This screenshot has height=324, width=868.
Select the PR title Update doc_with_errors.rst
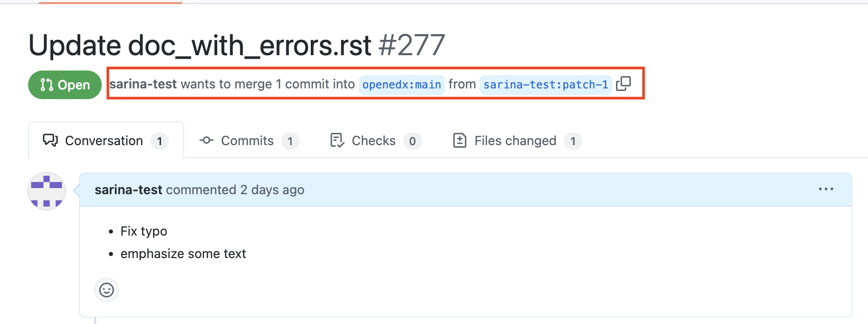[x=199, y=45]
